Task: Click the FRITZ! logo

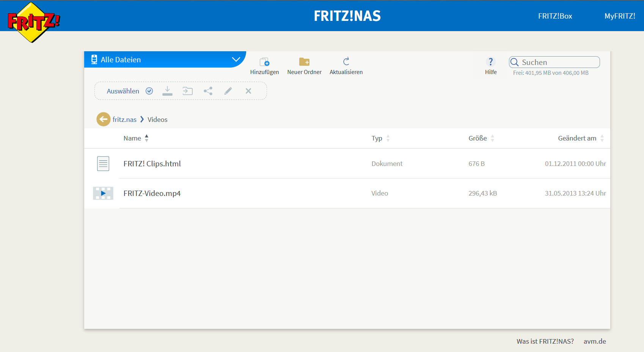Action: (34, 22)
